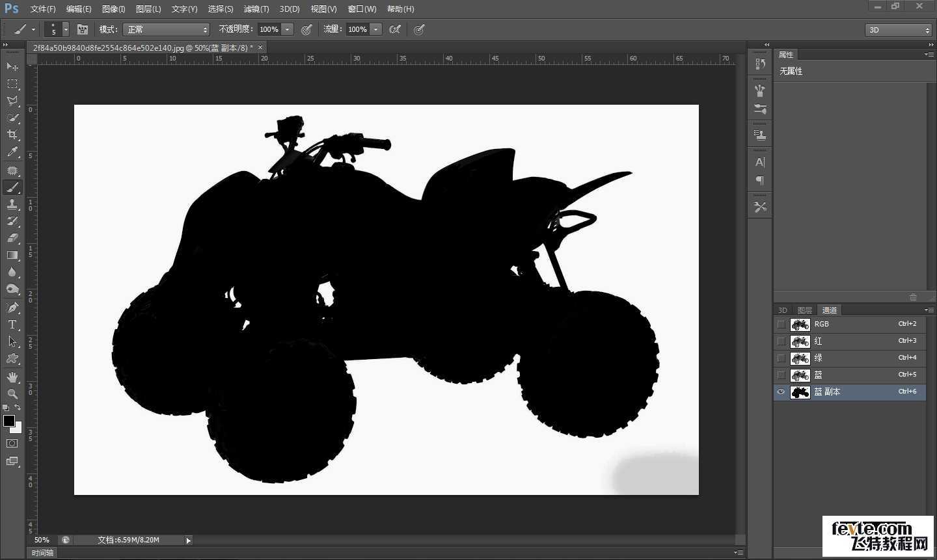Image resolution: width=937 pixels, height=560 pixels.
Task: Select the Zoom magnifier tool
Action: 12,394
